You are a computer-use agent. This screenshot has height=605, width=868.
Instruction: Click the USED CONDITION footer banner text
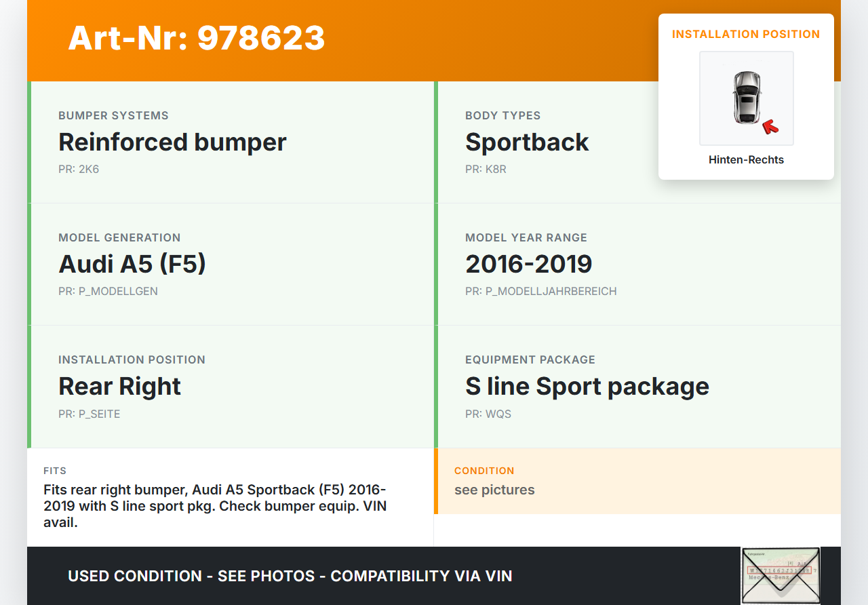click(x=290, y=576)
